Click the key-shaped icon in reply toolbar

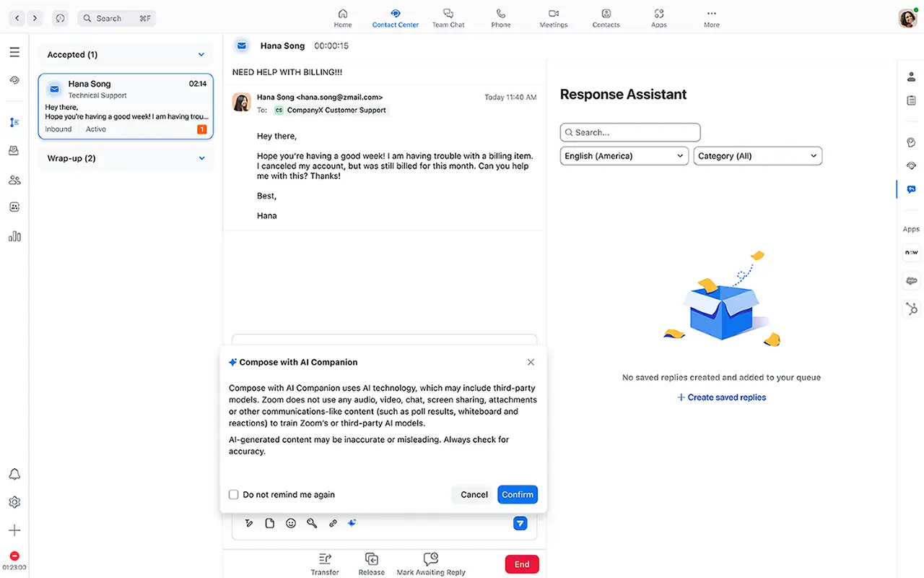tap(312, 523)
